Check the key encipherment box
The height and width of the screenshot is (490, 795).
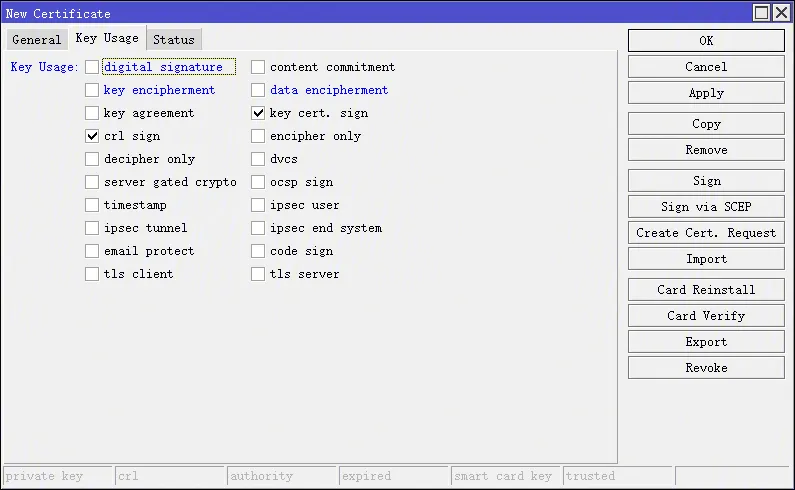tap(92, 90)
